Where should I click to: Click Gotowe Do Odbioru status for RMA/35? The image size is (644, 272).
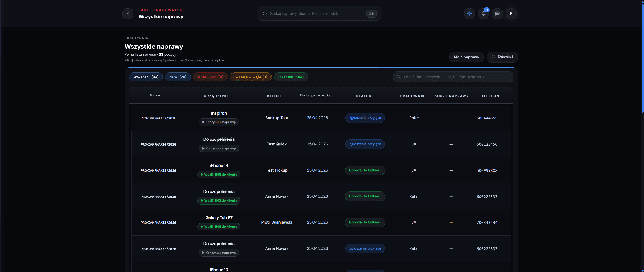(365, 170)
